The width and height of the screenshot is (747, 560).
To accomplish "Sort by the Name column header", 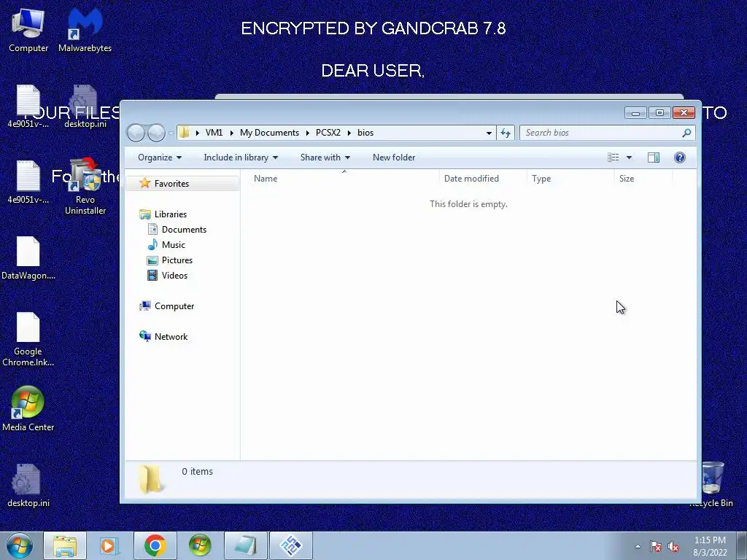I will [x=344, y=179].
